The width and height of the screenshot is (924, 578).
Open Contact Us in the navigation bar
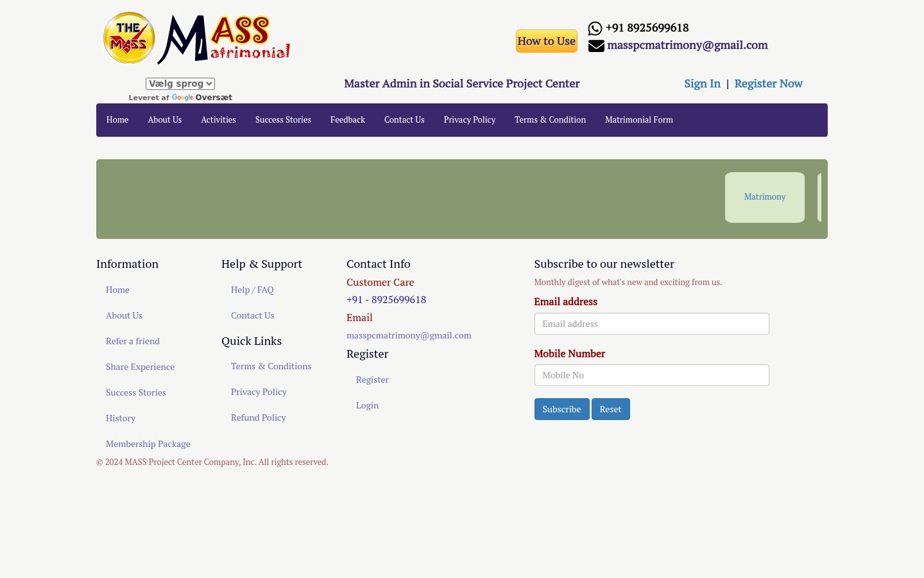tap(404, 120)
